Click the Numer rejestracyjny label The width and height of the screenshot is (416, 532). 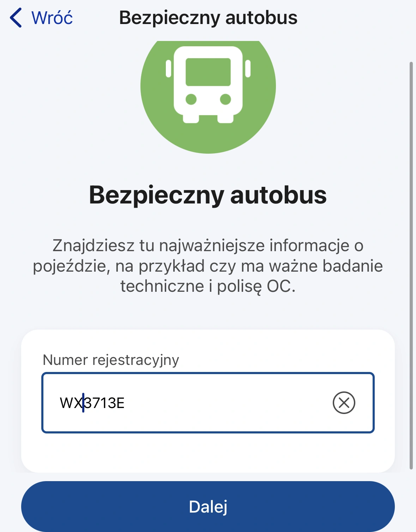[111, 360]
